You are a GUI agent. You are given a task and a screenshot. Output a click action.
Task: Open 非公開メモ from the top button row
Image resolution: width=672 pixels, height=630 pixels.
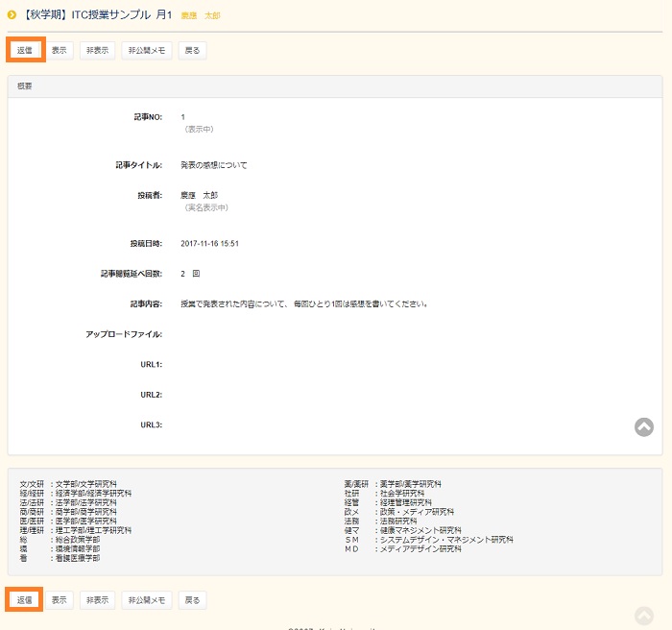tap(147, 50)
